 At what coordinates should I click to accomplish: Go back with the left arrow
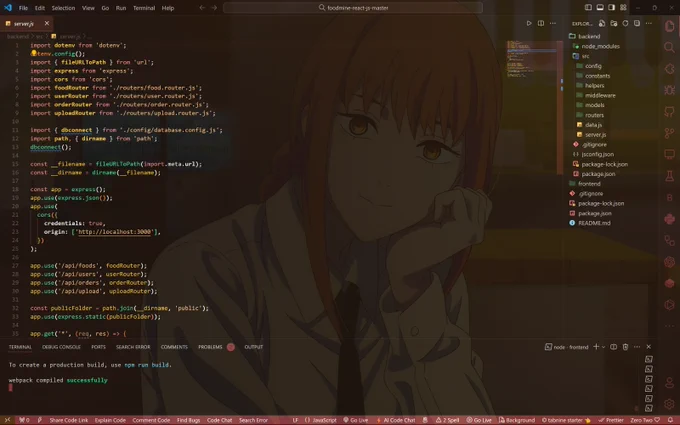coord(202,8)
